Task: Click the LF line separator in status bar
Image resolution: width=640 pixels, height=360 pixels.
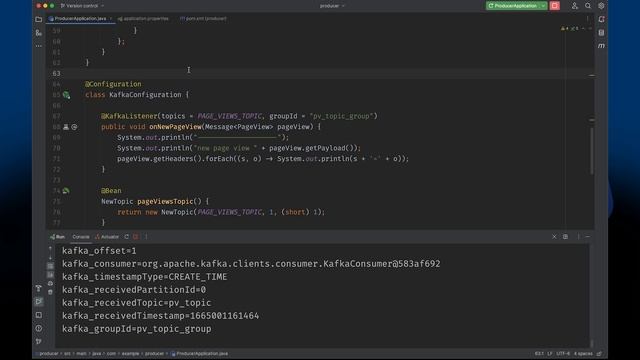Action: 550,353
